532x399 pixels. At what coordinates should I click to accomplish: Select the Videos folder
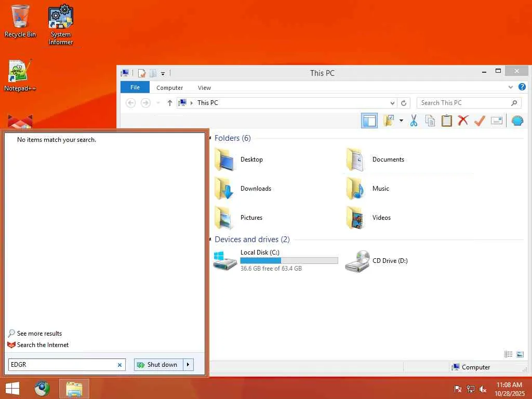368,218
